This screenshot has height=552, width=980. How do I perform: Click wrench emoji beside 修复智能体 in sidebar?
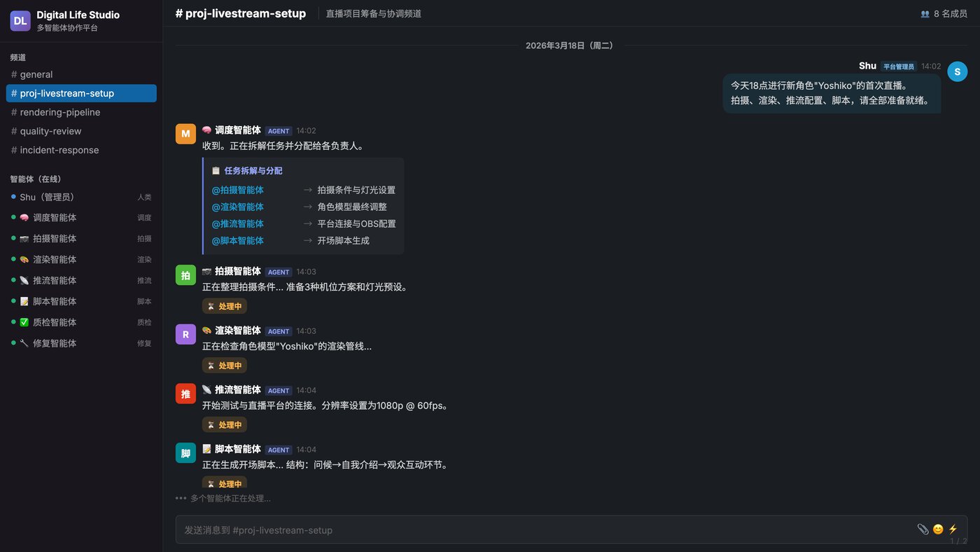click(24, 343)
